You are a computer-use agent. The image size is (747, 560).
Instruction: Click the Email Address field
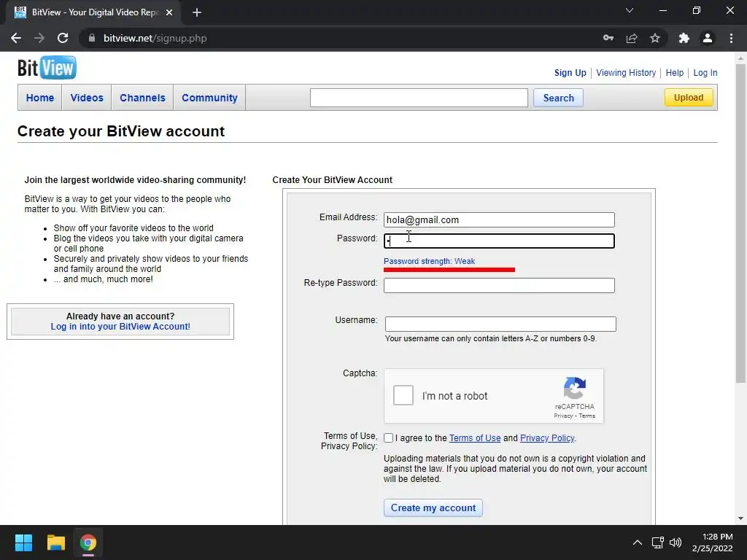click(499, 219)
